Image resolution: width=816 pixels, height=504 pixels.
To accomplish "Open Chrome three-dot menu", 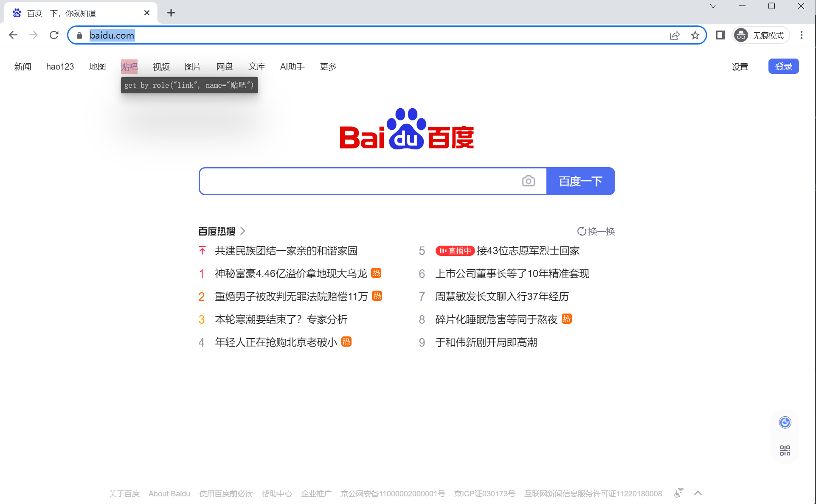I will (802, 35).
